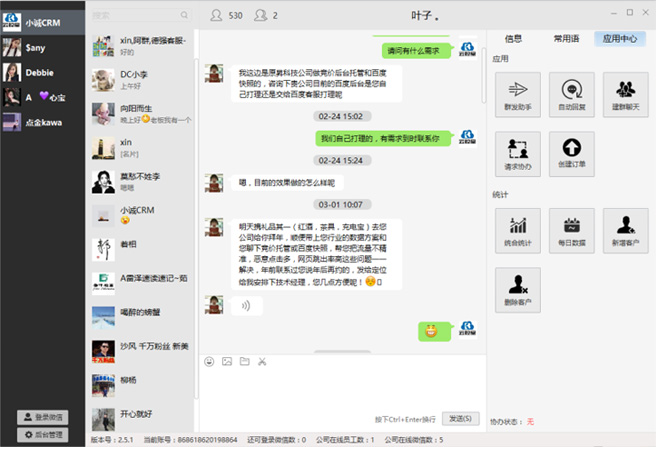Open the 开心就好 conversation

(x=140, y=419)
